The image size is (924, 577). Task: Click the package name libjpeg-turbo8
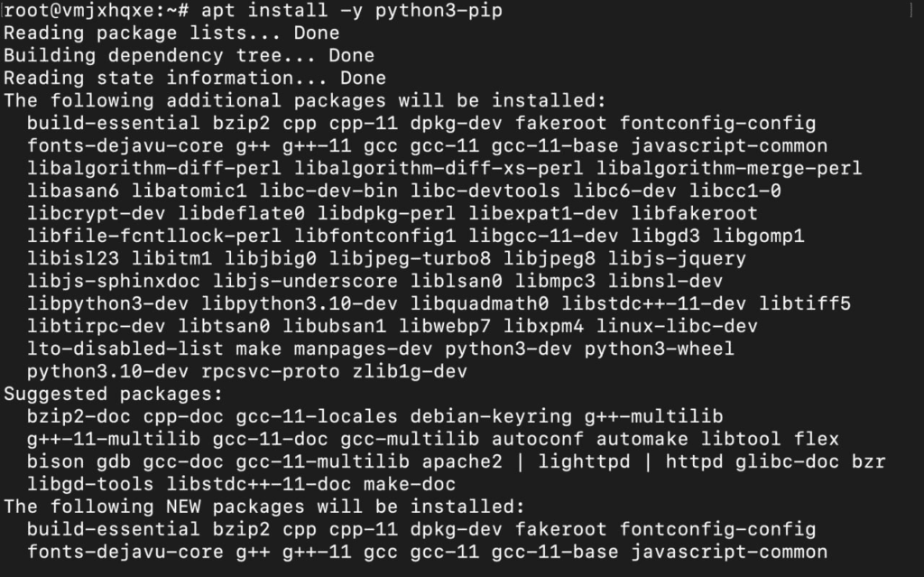pos(410,258)
